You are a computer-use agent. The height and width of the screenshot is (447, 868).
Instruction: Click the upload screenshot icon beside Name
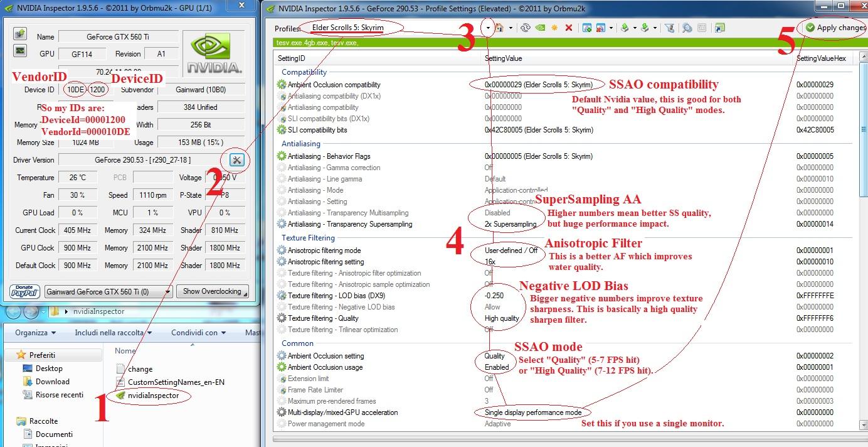[x=20, y=33]
